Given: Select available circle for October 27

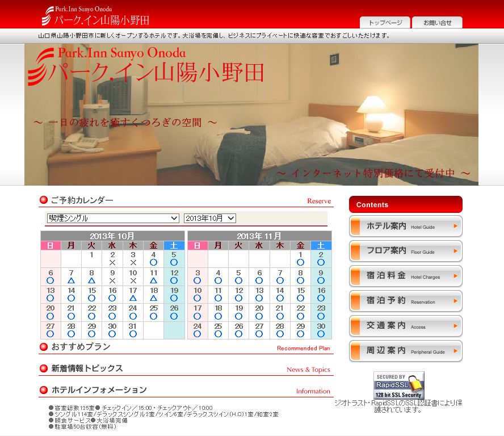Looking at the screenshot, I should [x=51, y=334].
